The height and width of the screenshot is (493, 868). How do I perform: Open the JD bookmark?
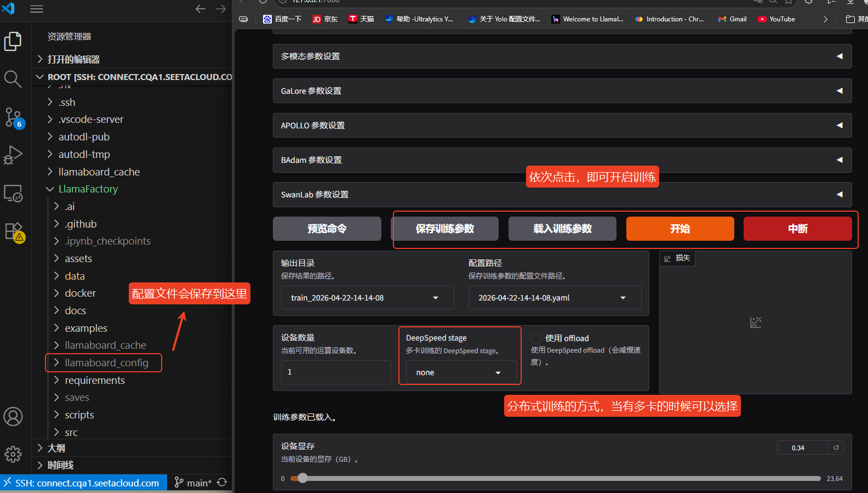(x=325, y=19)
